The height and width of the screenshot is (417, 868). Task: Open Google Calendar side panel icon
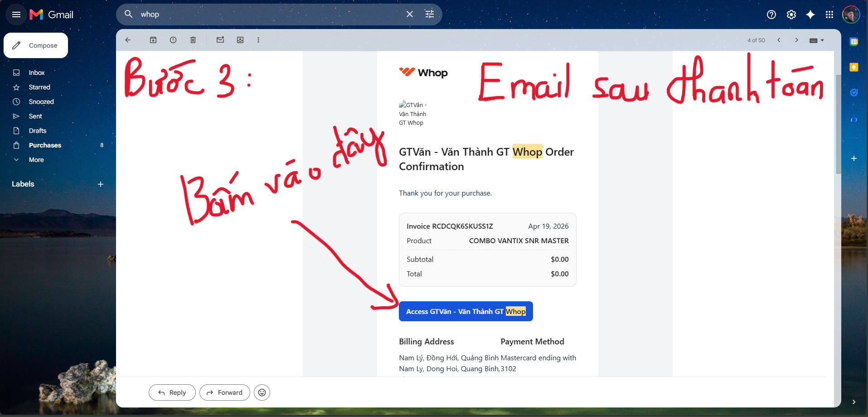pos(854,42)
